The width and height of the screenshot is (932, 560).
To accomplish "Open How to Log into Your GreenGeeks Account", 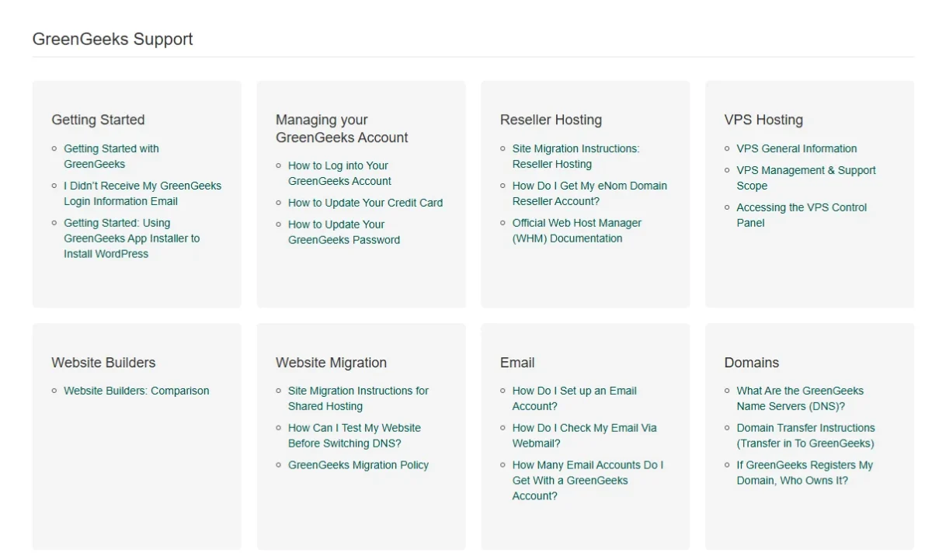I will click(339, 173).
